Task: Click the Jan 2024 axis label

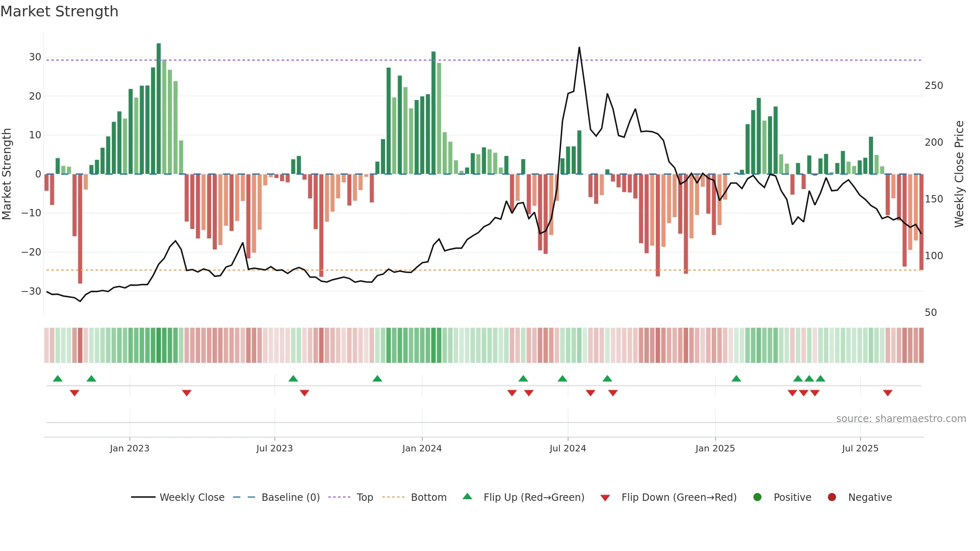Action: (422, 448)
